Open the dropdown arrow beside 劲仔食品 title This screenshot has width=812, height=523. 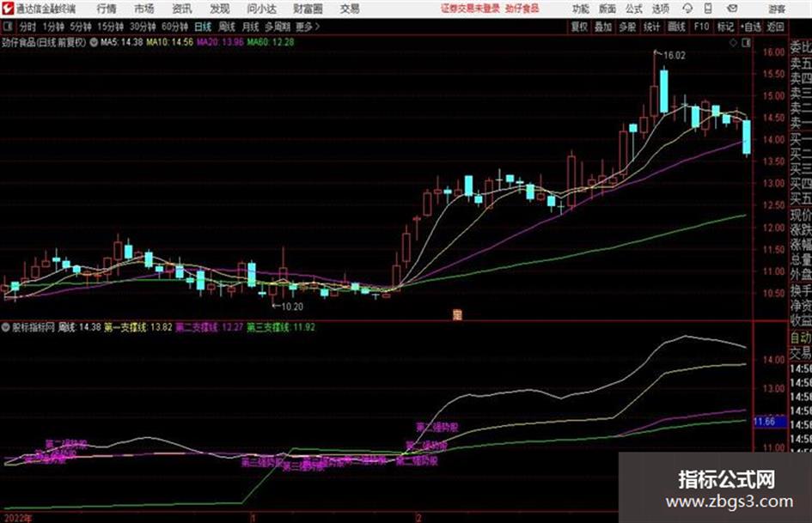(94, 42)
